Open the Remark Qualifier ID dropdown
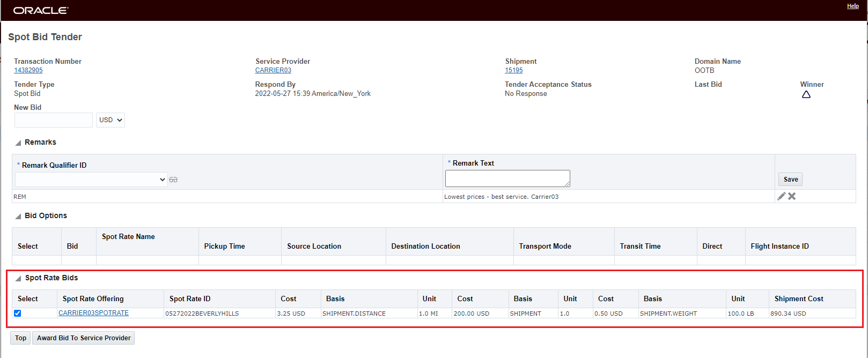The image size is (868, 358). pos(91,180)
